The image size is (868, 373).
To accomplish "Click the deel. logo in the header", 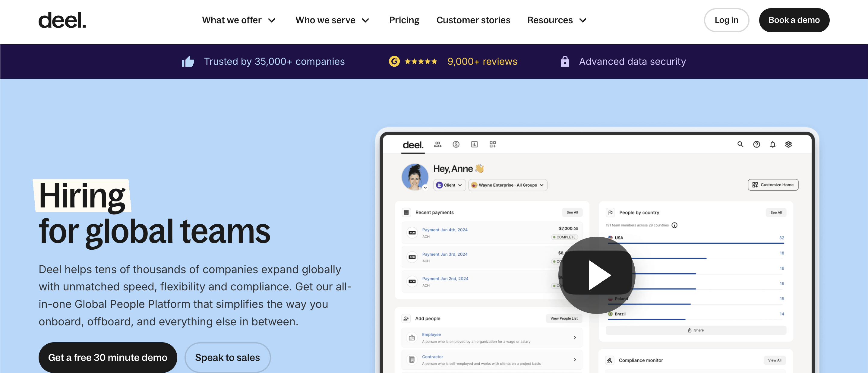I will coord(62,20).
